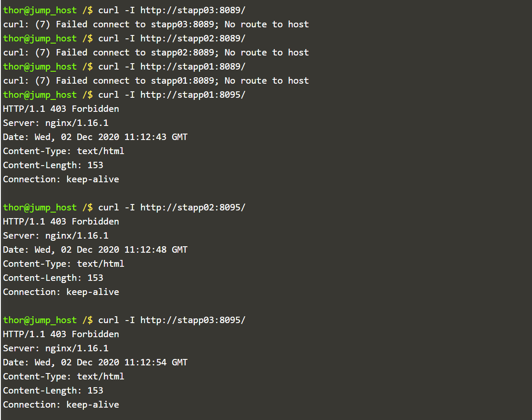
Task: Click the first Content-Type: text/html line
Action: [64, 151]
